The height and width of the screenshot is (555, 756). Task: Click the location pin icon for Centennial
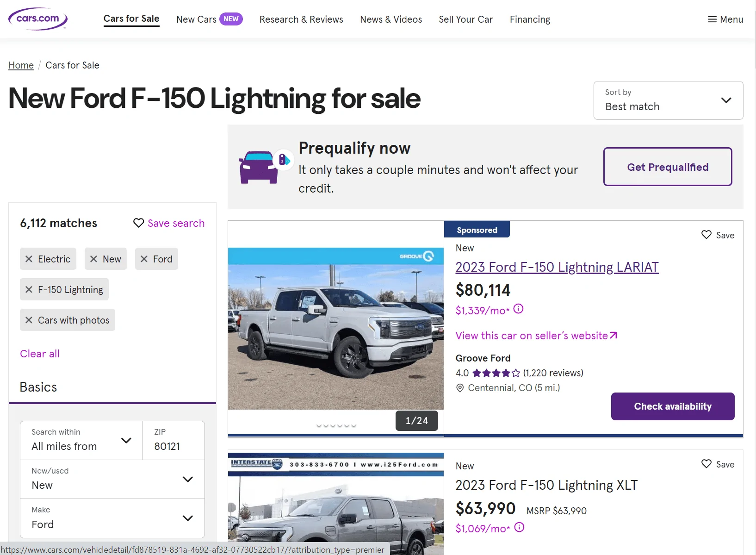(460, 388)
